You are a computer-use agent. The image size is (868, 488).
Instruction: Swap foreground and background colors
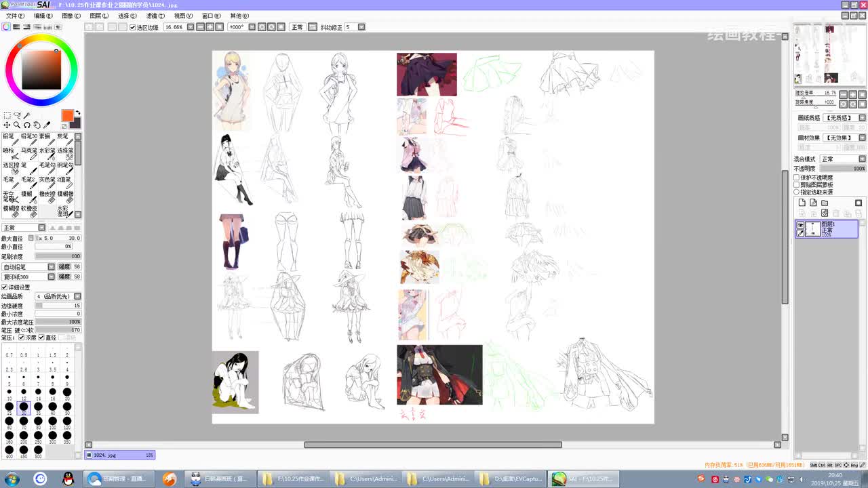(x=78, y=113)
